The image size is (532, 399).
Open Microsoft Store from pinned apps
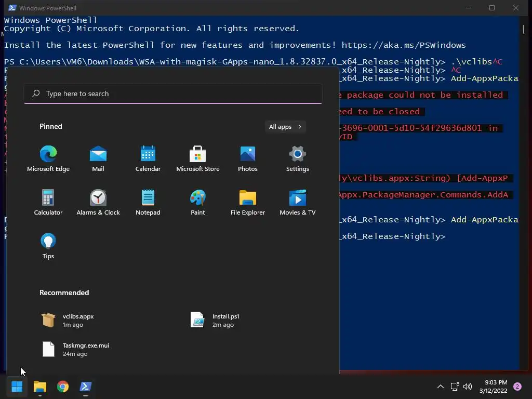(x=198, y=159)
